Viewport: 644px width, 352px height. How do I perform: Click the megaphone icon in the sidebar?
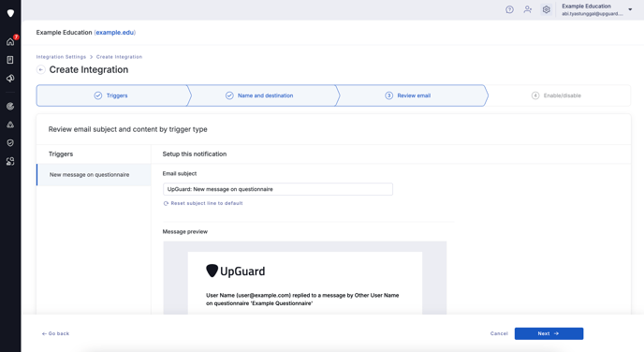[x=10, y=78]
